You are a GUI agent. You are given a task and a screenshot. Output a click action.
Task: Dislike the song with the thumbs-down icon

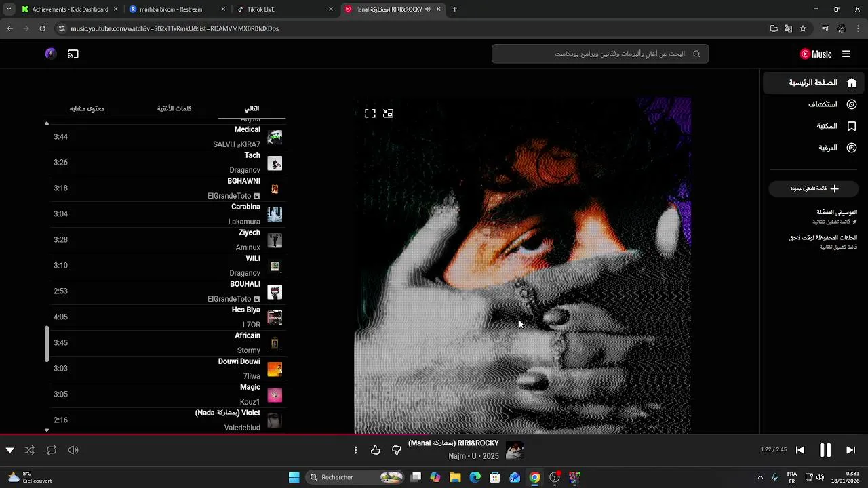point(397,450)
